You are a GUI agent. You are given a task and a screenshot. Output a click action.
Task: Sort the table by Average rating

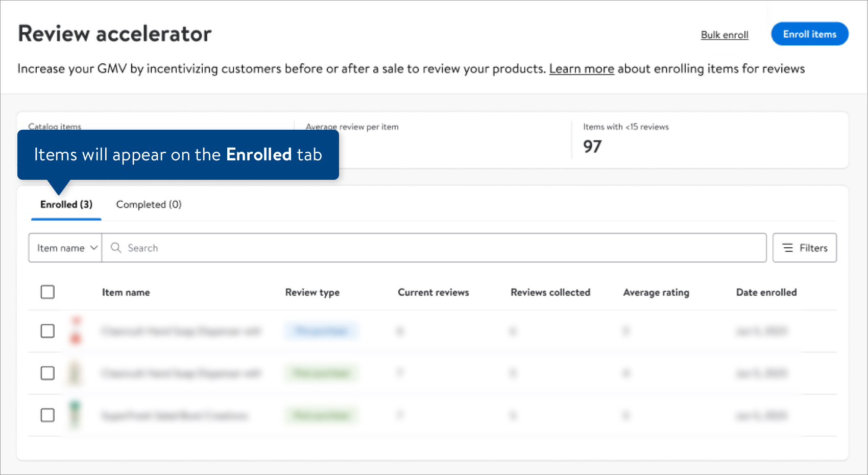[x=656, y=292]
